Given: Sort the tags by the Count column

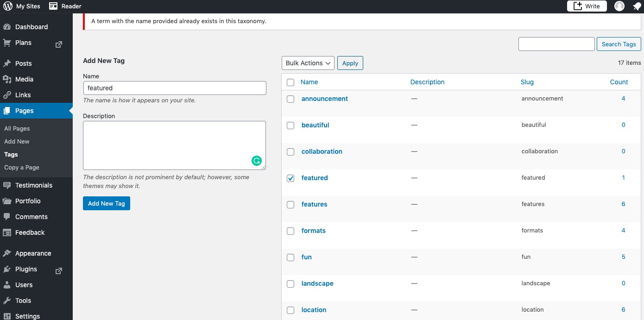Looking at the screenshot, I should click(x=619, y=82).
